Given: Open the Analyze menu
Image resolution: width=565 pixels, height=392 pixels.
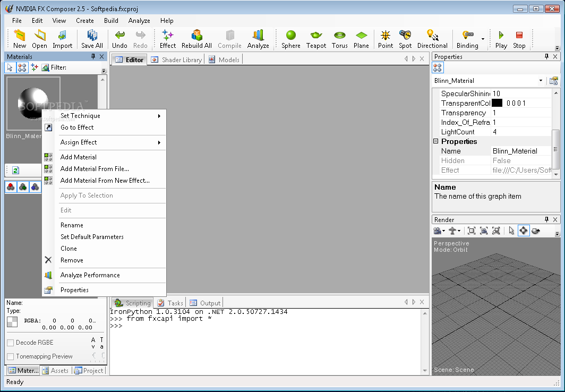Looking at the screenshot, I should (139, 21).
